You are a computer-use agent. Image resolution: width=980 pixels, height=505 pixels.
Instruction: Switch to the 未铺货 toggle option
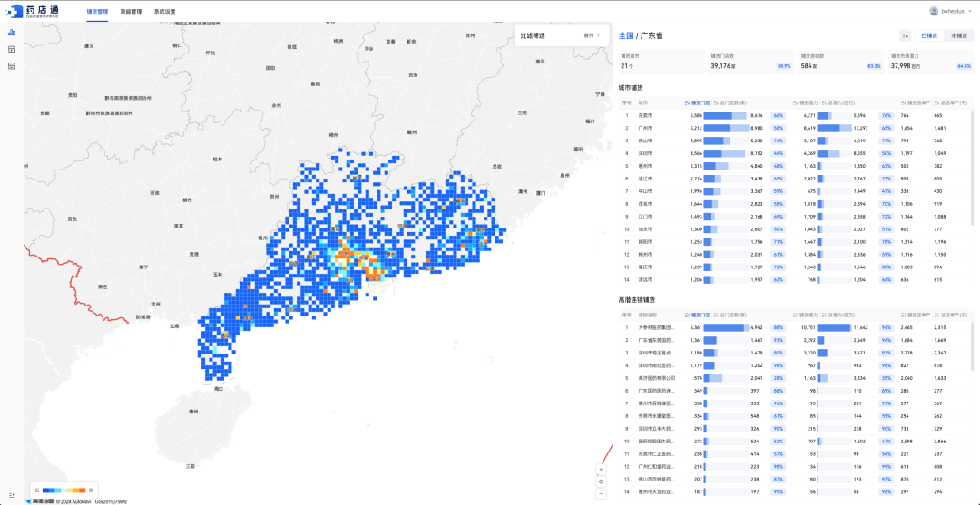click(x=956, y=35)
